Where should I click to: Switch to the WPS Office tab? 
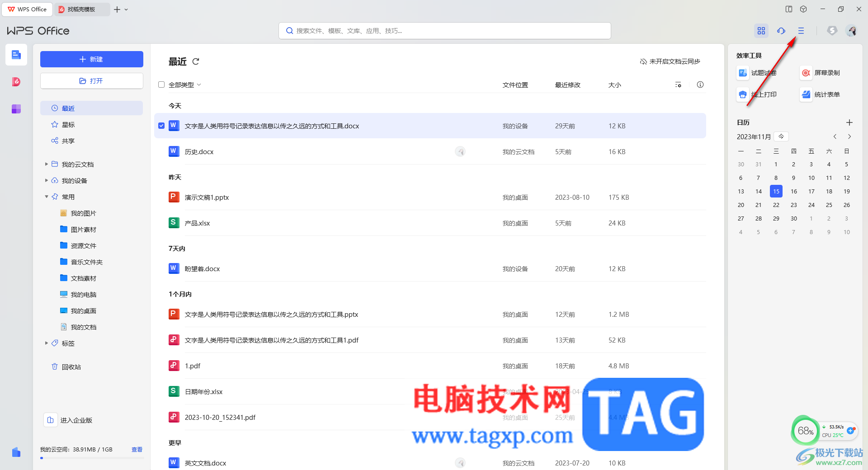point(28,9)
